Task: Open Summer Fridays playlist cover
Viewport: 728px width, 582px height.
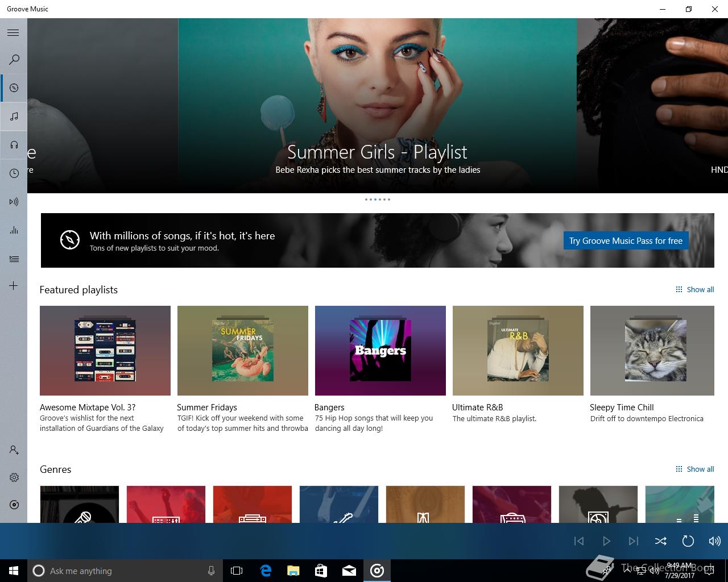Action: [243, 351]
